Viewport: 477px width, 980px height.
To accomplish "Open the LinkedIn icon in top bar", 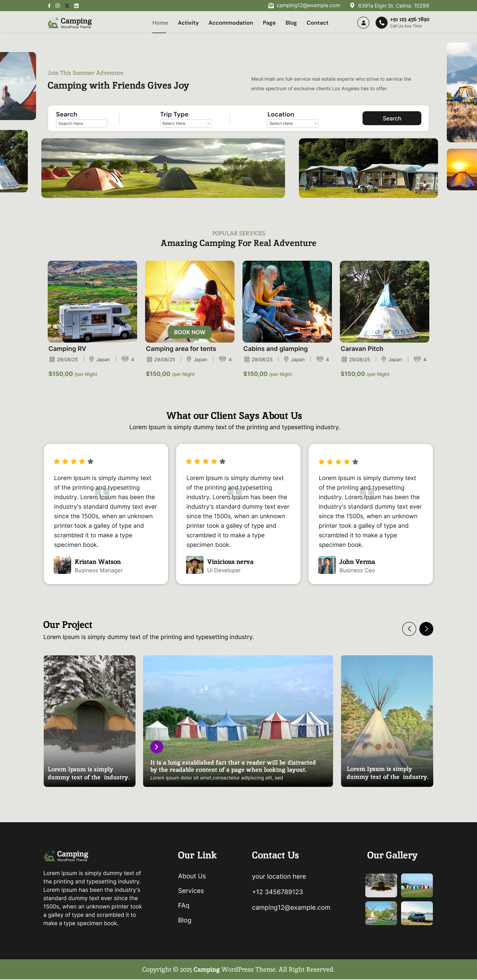I will tap(76, 6).
